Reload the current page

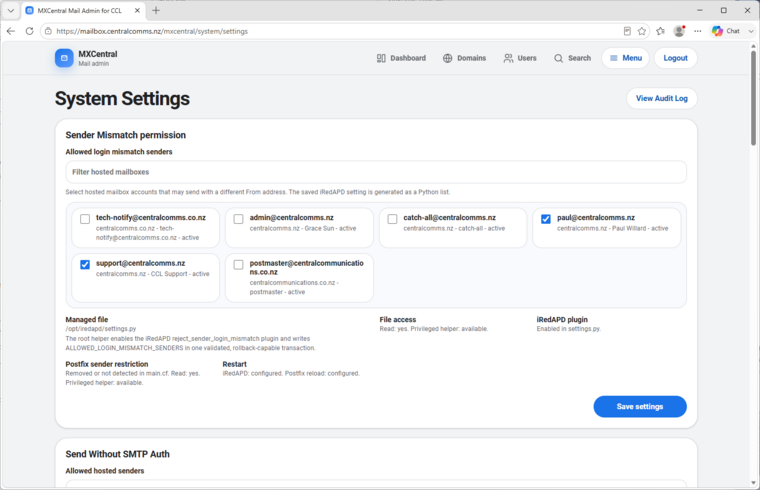pos(30,31)
